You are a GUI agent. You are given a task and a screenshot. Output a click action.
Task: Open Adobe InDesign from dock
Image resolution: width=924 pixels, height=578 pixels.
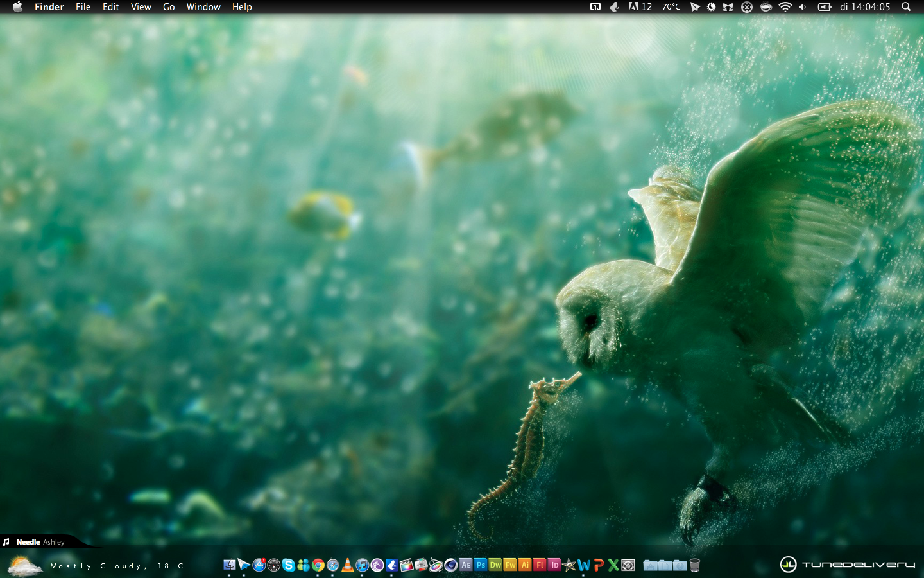coord(554,565)
